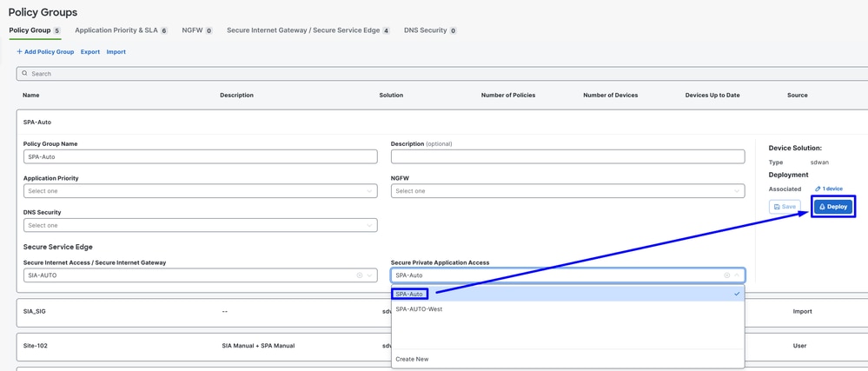868x371 pixels.
Task: Clear the Secure Private Application Access selection icon
Action: click(x=727, y=275)
